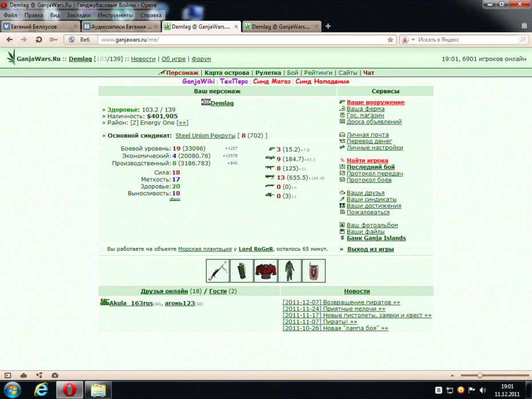Open news item Возвращение пиратов
532x399 pixels.
click(342, 302)
